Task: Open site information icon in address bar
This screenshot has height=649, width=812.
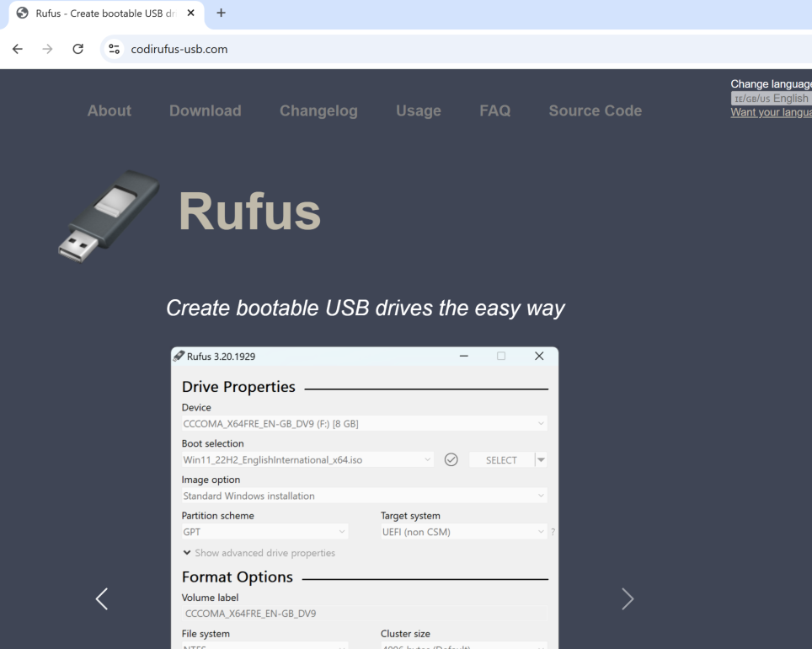Action: [x=115, y=49]
